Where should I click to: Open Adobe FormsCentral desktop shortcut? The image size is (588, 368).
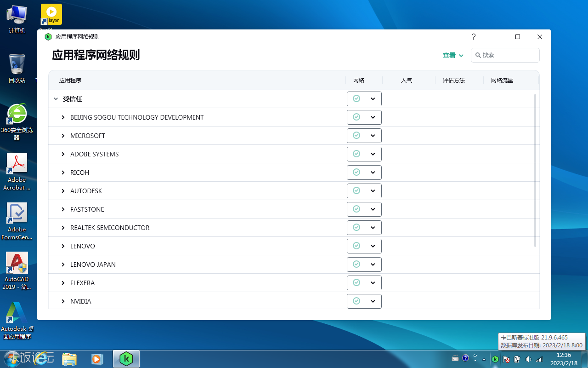click(17, 221)
